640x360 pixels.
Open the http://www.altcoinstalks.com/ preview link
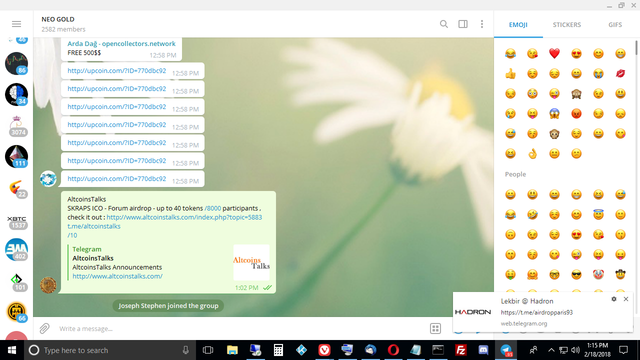pos(118,276)
